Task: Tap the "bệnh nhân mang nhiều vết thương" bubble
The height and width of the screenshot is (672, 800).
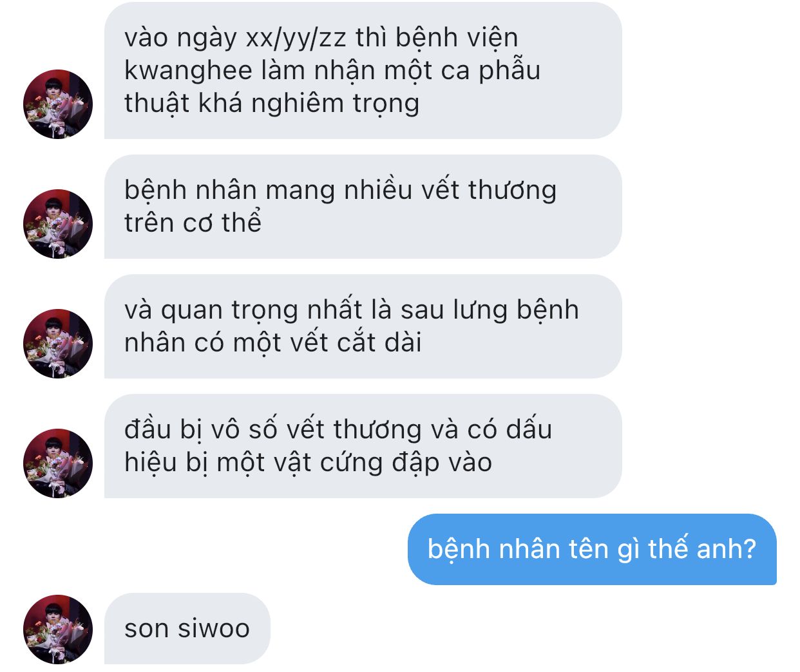Action: pos(363,207)
